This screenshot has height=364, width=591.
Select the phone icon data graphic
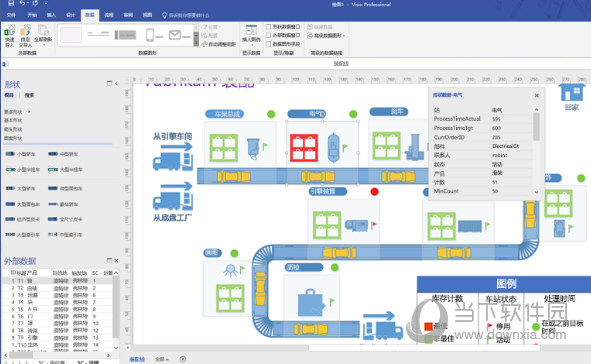(154, 35)
